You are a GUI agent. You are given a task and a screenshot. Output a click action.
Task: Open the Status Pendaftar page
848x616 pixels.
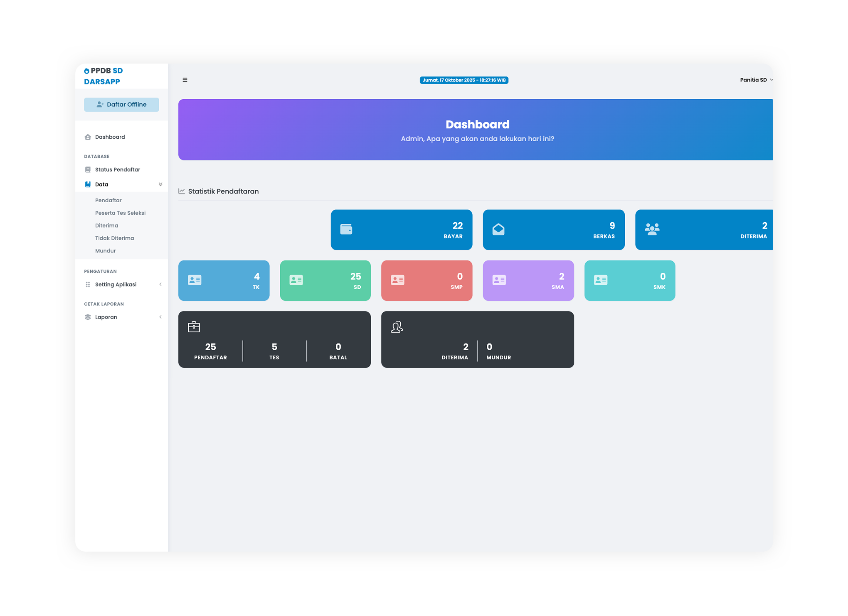[117, 169]
